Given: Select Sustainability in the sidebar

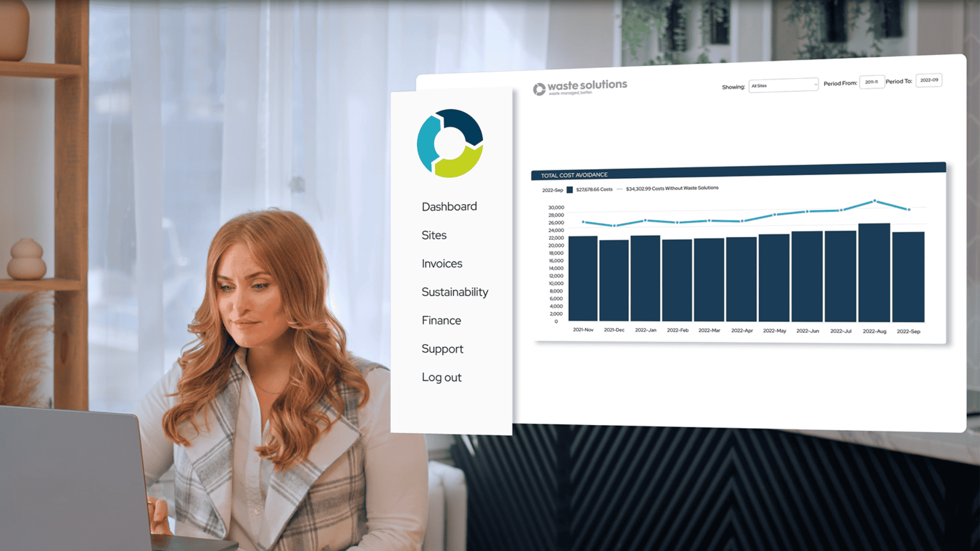Looking at the screenshot, I should [x=455, y=292].
